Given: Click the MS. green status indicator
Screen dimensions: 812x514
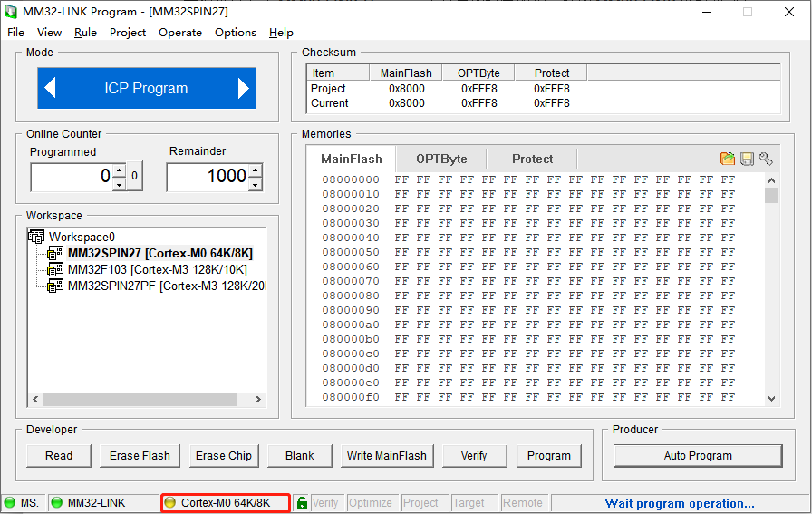Looking at the screenshot, I should tap(10, 502).
